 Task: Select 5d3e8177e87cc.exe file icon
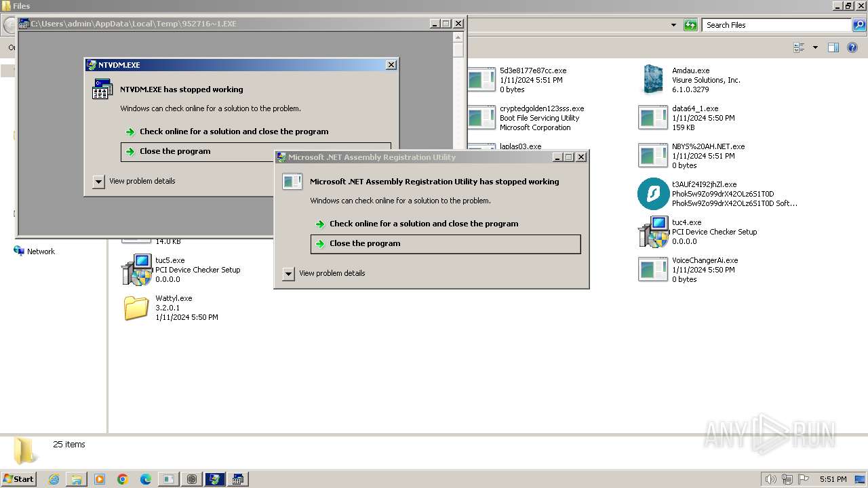click(x=481, y=79)
